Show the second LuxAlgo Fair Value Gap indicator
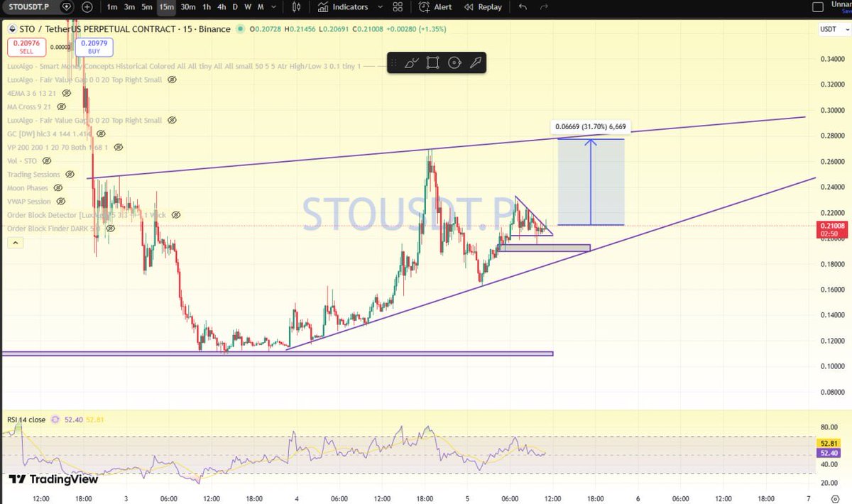Image resolution: width=852 pixels, height=504 pixels. coord(172,121)
